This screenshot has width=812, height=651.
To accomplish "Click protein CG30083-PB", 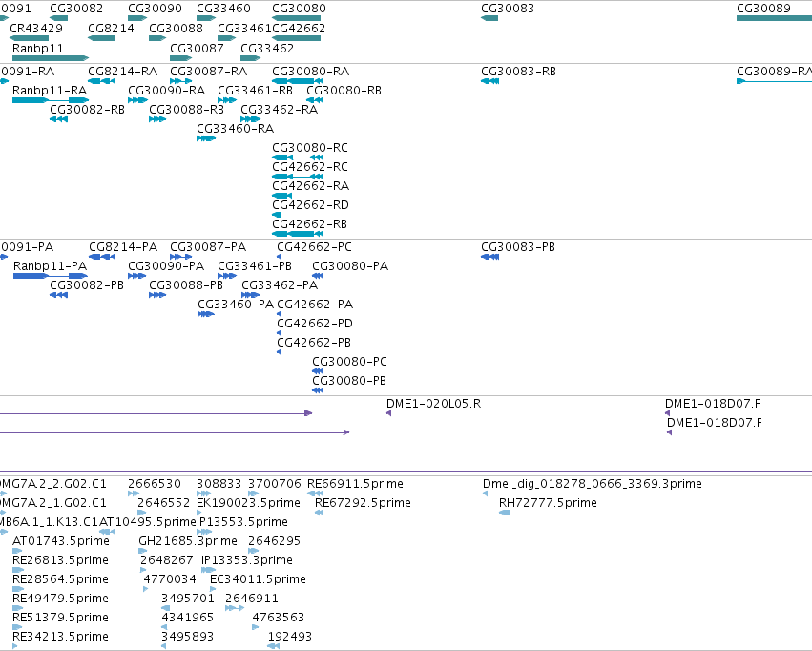I will pos(518,246).
